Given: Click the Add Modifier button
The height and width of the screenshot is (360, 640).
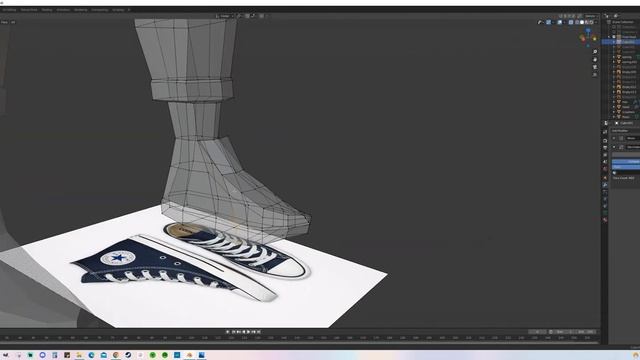Looking at the screenshot, I should (x=625, y=131).
